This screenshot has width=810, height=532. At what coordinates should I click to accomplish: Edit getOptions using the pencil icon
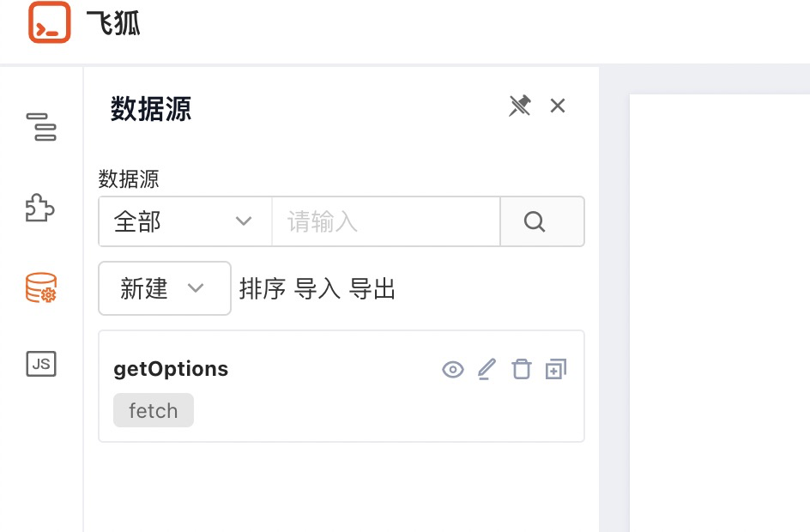pyautogui.click(x=487, y=368)
